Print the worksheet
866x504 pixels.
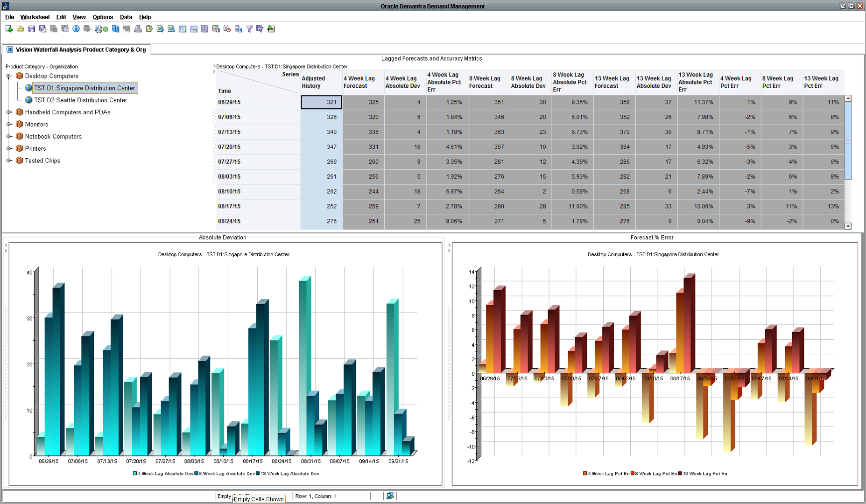137,29
